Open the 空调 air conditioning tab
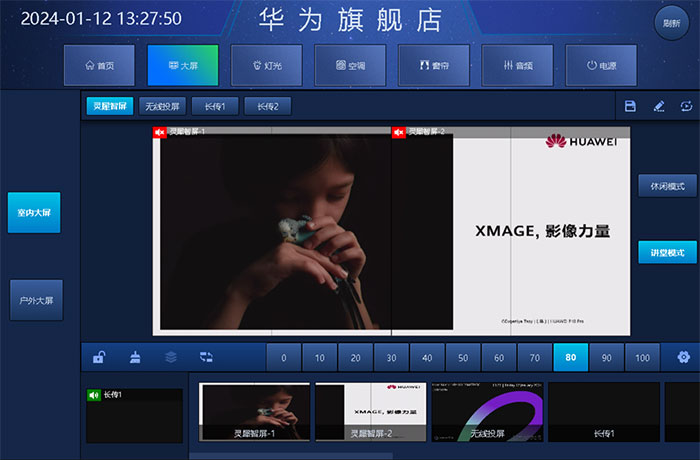Image resolution: width=700 pixels, height=460 pixels. click(x=350, y=65)
